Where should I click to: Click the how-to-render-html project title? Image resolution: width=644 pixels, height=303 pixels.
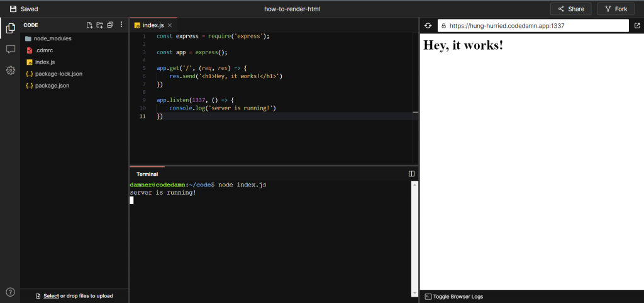click(292, 9)
